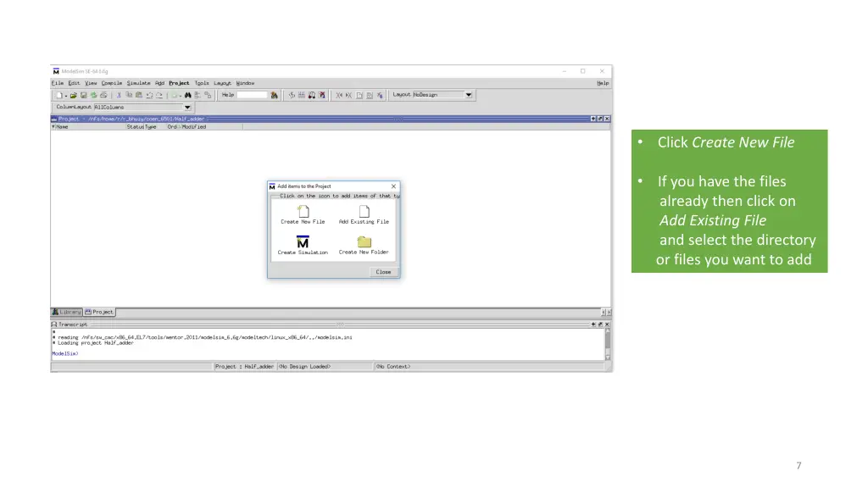This screenshot has width=868, height=488.
Task: Undock the Project pane
Action: (x=600, y=119)
